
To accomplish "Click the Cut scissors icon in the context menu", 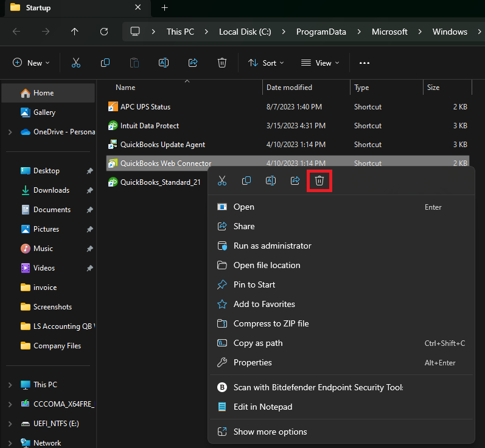I will point(222,181).
